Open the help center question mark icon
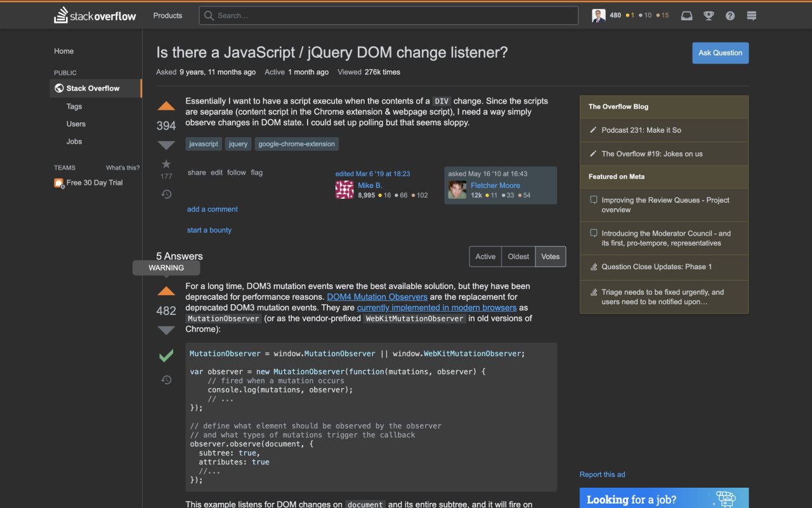812x508 pixels. click(730, 15)
